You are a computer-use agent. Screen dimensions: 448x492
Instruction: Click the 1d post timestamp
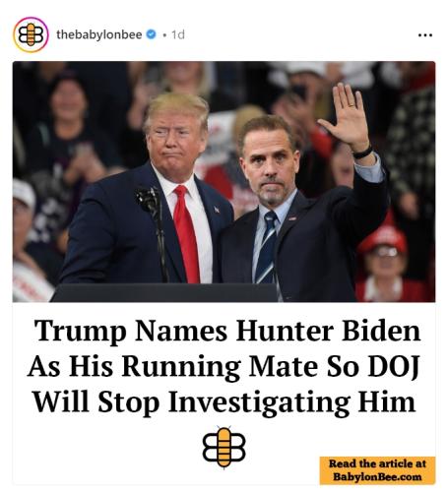pos(178,34)
